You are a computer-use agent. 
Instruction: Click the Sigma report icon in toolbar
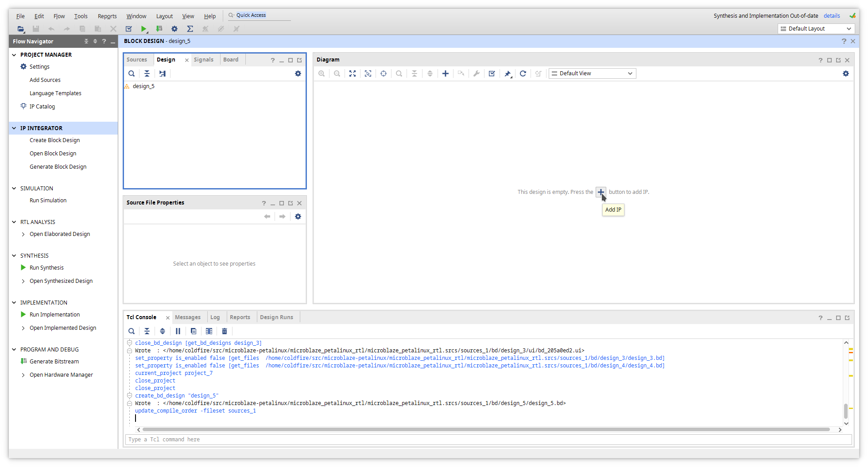click(x=190, y=29)
